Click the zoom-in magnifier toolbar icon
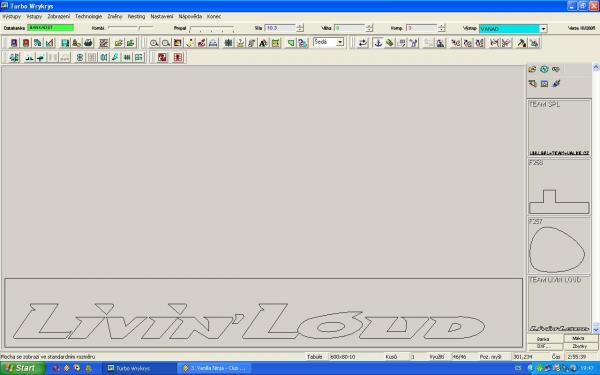This screenshot has width=600, height=375. tap(154, 43)
